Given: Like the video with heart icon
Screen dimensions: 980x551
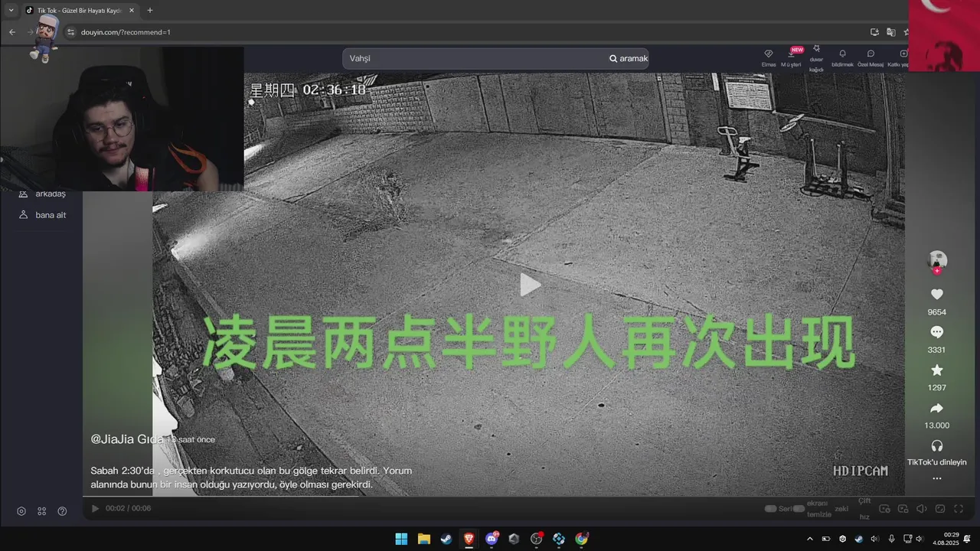Looking at the screenshot, I should pyautogui.click(x=936, y=295).
